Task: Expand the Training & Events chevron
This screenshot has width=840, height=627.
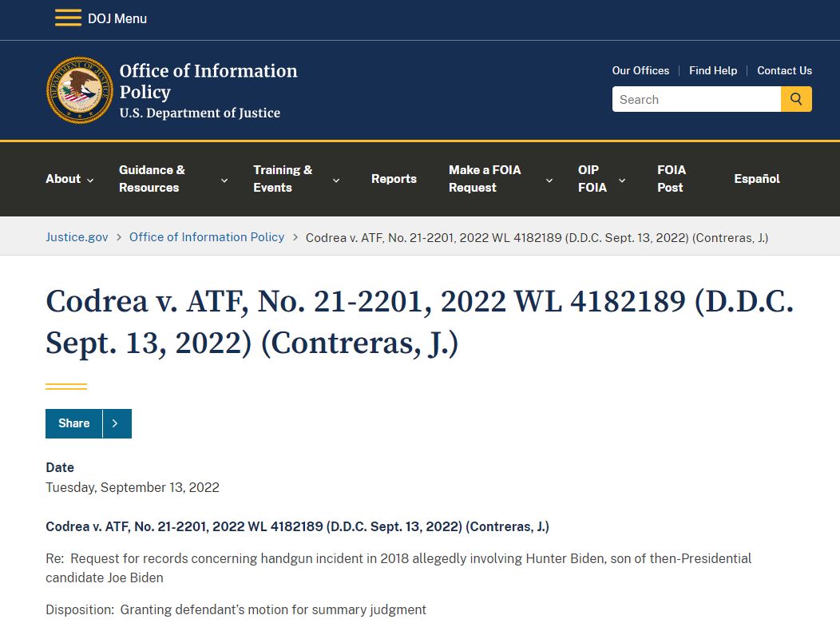Action: click(336, 180)
